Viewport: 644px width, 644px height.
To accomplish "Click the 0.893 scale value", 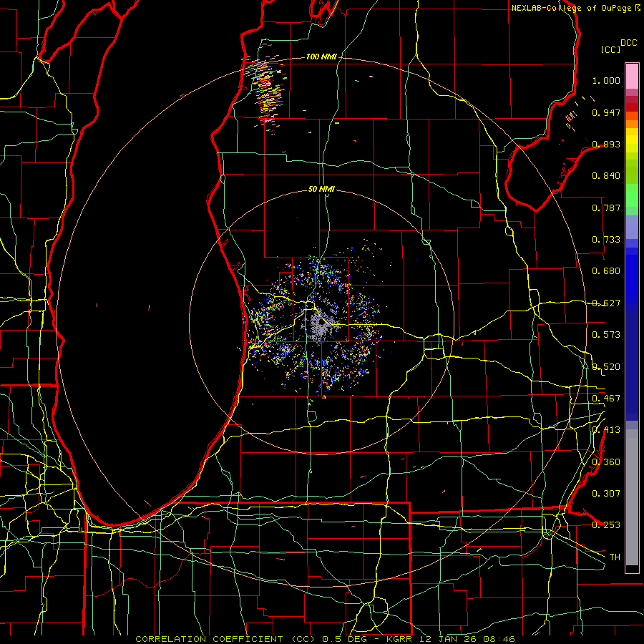I will 606,144.
